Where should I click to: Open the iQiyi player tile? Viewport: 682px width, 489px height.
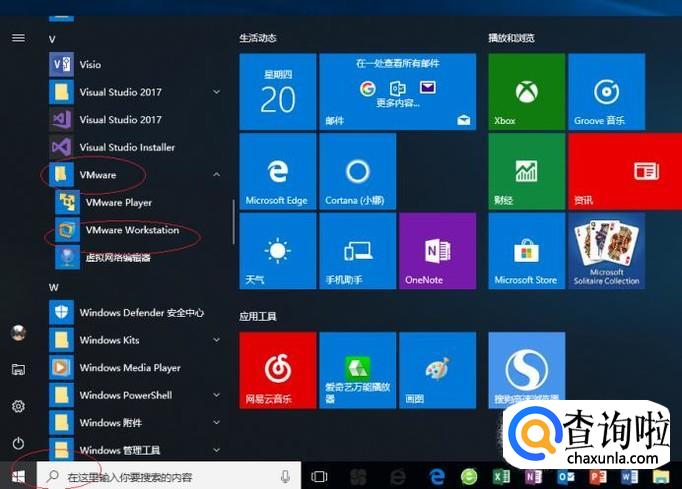point(358,370)
